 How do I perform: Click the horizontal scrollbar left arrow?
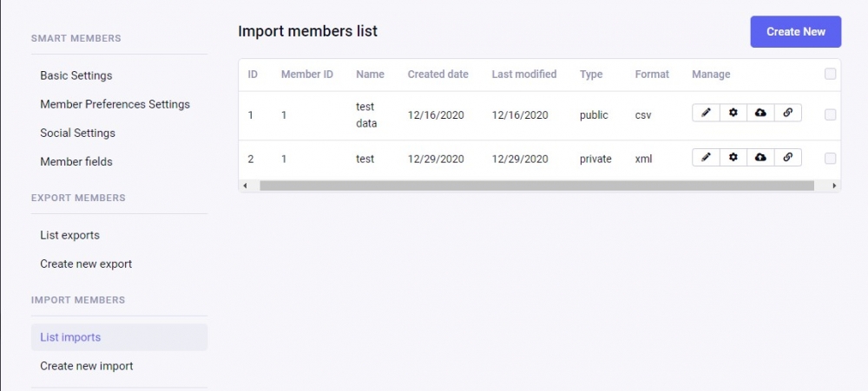[246, 186]
